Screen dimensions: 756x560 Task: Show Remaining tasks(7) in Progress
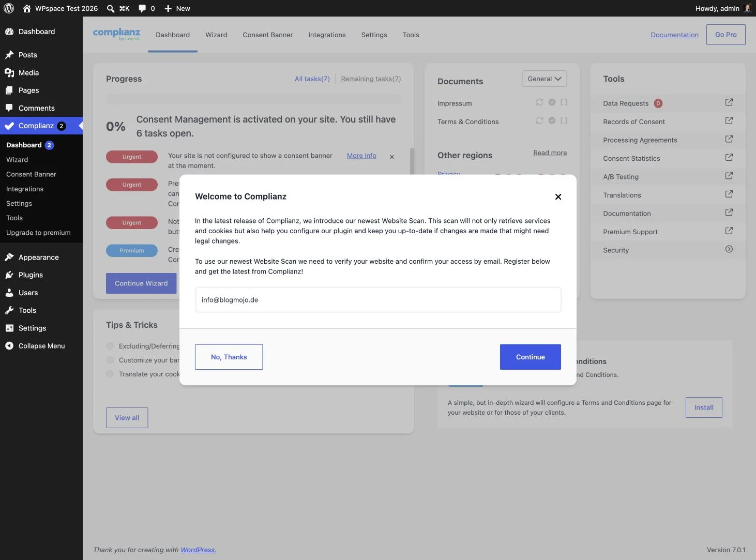pos(371,79)
